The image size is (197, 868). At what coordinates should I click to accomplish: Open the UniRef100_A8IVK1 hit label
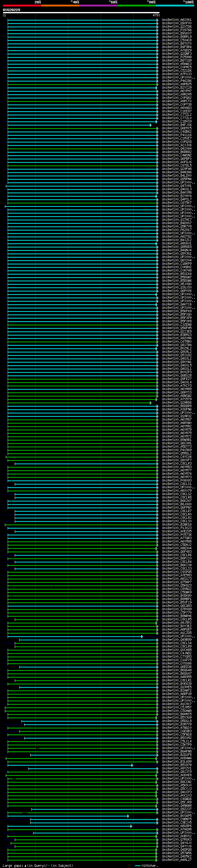coord(176,20)
